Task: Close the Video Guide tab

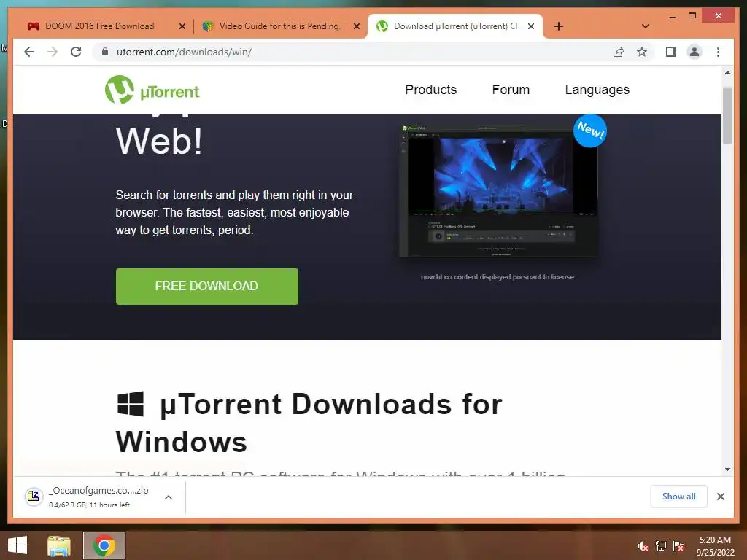Action: (356, 26)
